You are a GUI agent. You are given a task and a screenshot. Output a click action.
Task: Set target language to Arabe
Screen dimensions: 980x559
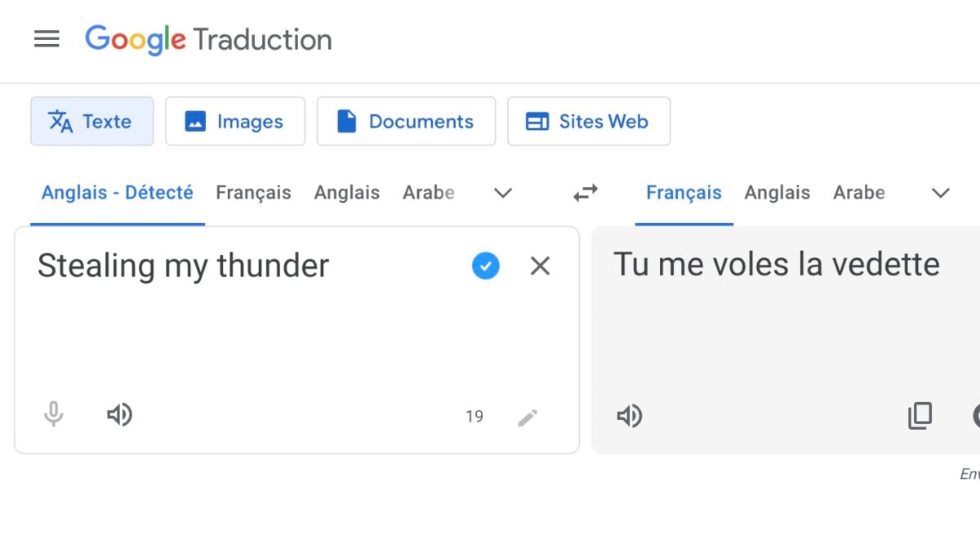(x=858, y=193)
